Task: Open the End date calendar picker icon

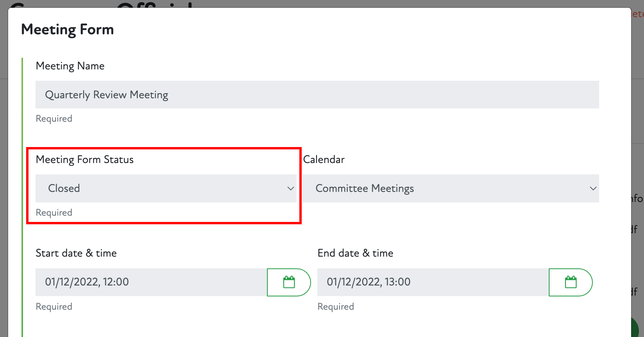Action: [x=571, y=282]
